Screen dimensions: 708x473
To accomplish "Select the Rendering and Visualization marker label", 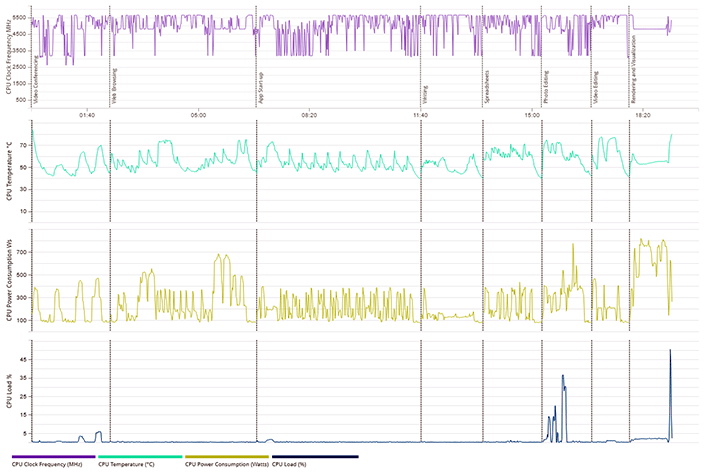I will click(x=634, y=62).
